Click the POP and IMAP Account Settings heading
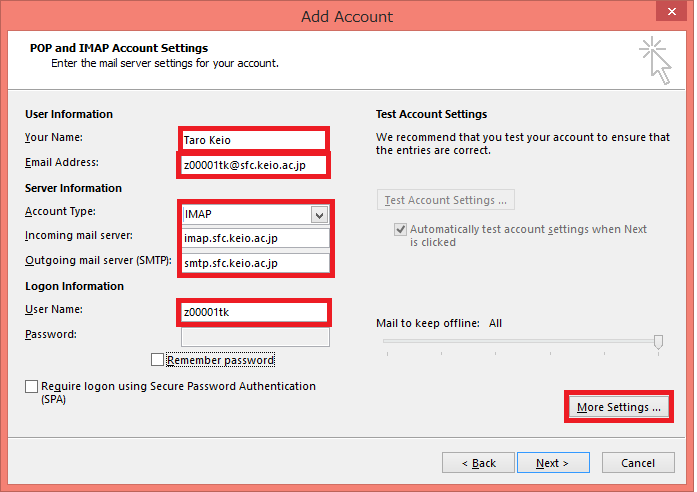697x492 pixels. point(121,48)
